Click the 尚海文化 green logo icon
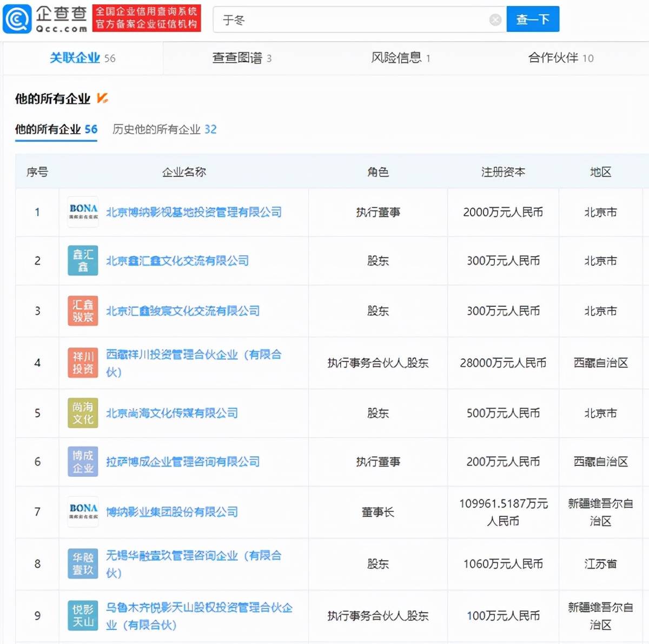 pyautogui.click(x=82, y=413)
